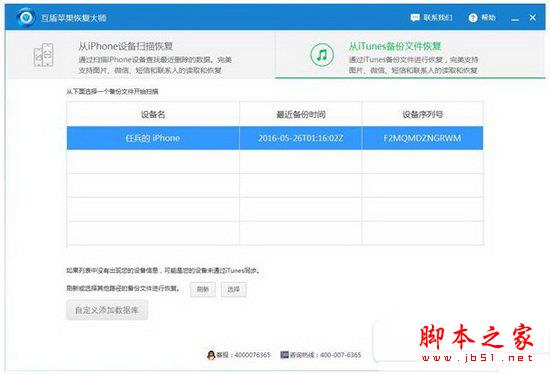Click serial number F2MQMDZNGRWM cell
Viewport: 550px width, 374px height.
[x=422, y=138]
